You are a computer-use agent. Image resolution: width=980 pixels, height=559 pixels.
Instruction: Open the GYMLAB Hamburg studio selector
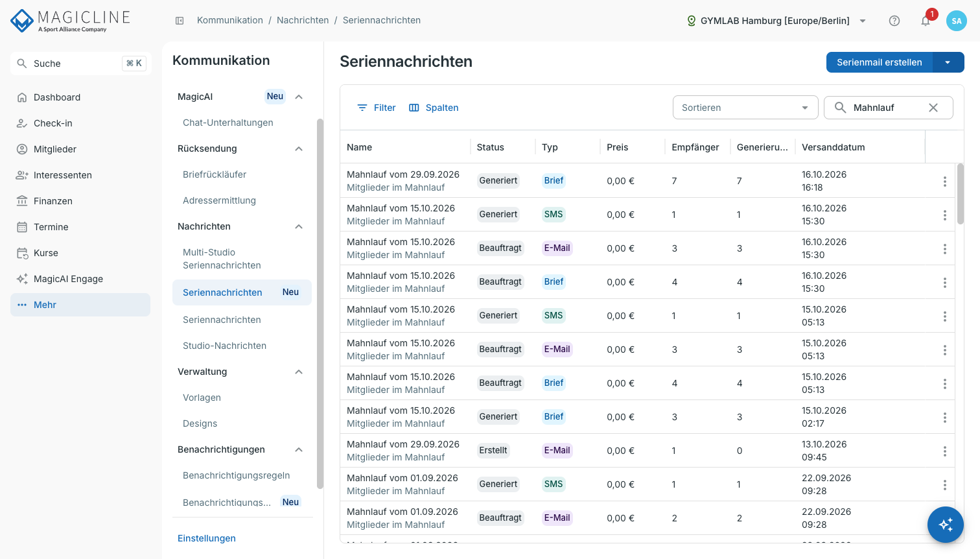point(776,21)
